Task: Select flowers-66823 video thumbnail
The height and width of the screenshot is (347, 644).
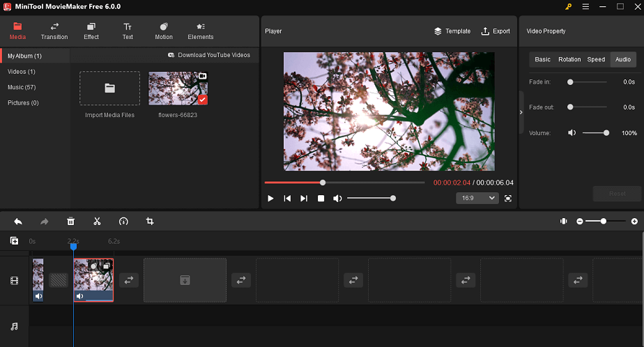Action: pyautogui.click(x=178, y=88)
